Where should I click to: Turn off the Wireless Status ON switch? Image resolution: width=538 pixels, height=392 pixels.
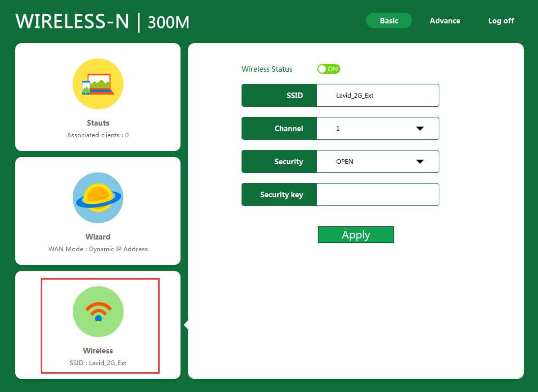coord(328,69)
